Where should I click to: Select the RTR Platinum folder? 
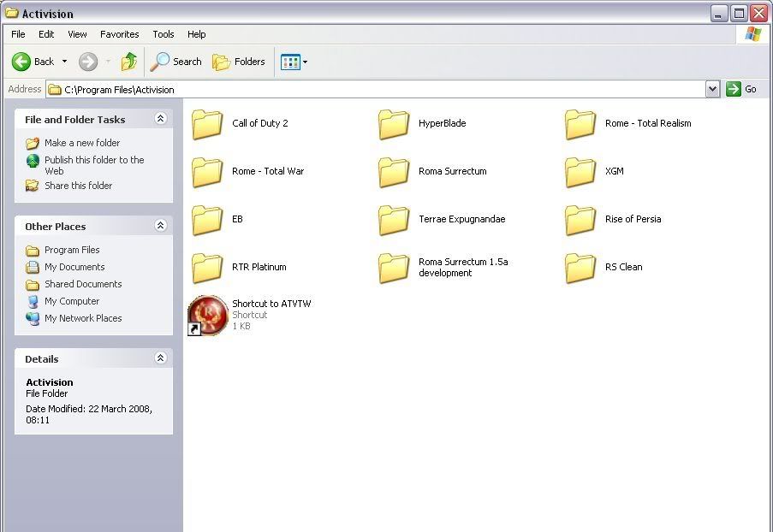click(208, 268)
